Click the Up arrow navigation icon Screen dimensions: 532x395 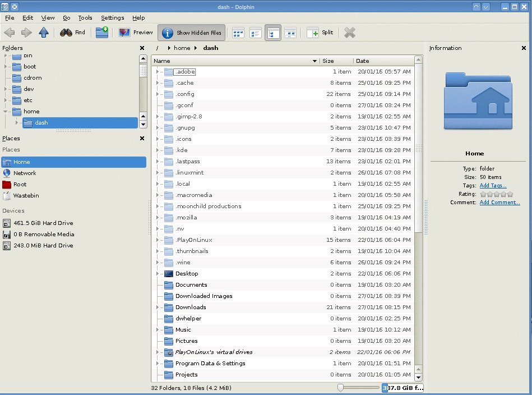[x=44, y=33]
